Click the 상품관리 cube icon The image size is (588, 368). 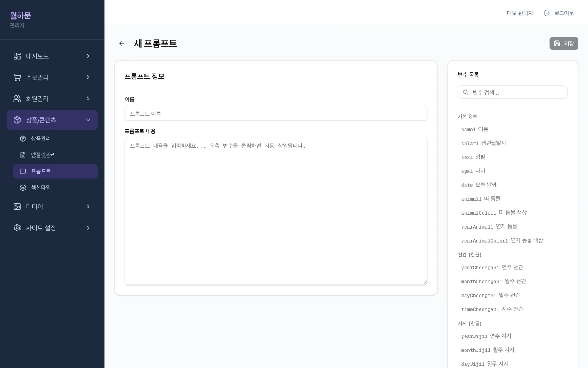[x=23, y=139]
